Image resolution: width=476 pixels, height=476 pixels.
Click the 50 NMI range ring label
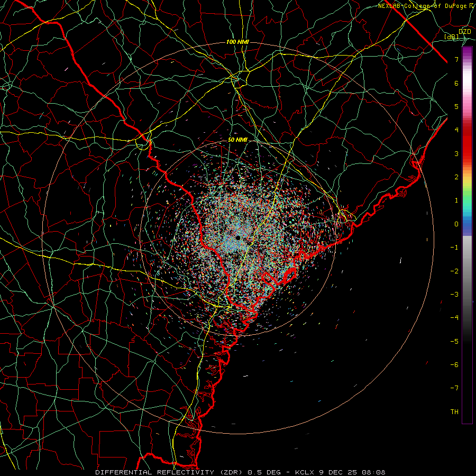pos(237,140)
